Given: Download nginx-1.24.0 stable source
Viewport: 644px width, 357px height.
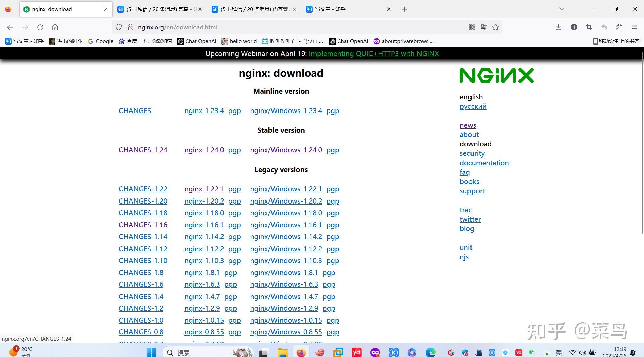Looking at the screenshot, I should point(204,150).
